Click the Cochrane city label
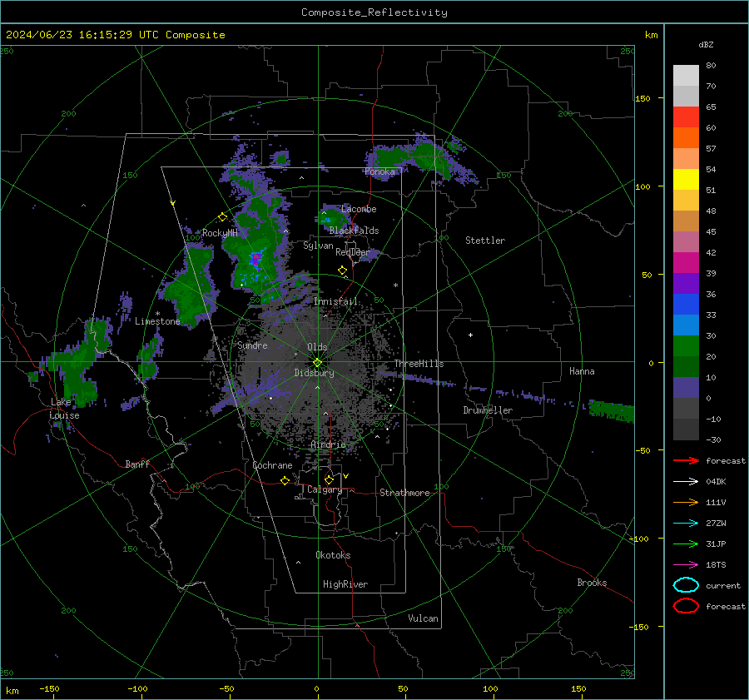Viewport: 749px width, 700px height. pos(272,465)
